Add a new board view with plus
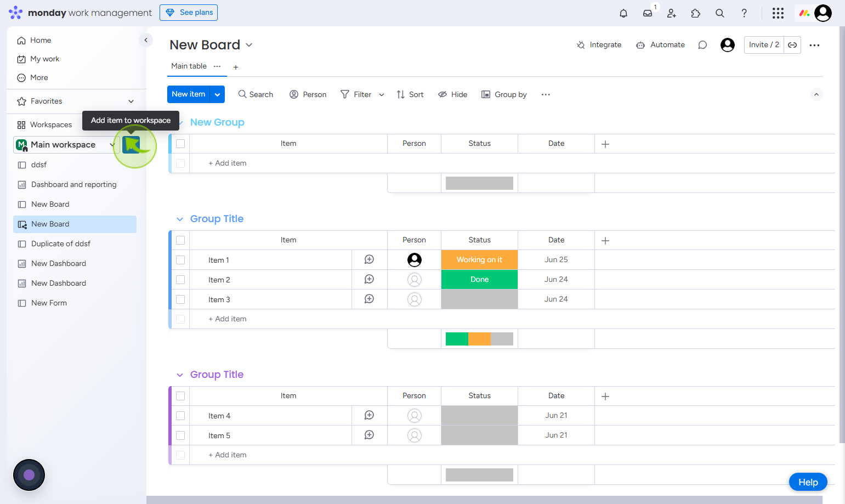This screenshot has width=845, height=504. pos(236,67)
